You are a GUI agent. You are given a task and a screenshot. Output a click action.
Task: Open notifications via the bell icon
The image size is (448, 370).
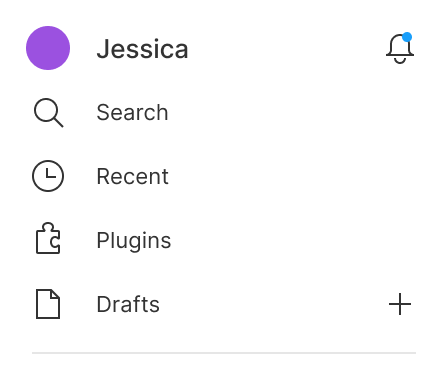coord(400,48)
